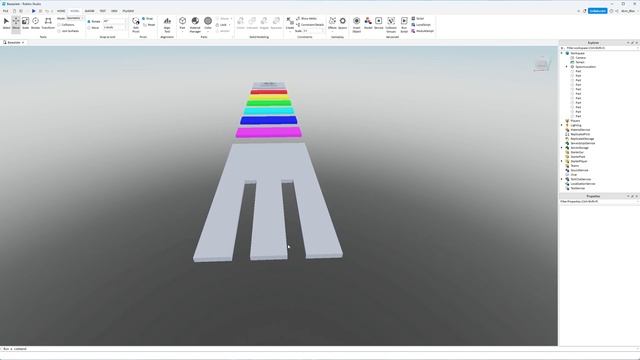
Task: Open the transform Mode dropdown
Action: click(x=74, y=18)
